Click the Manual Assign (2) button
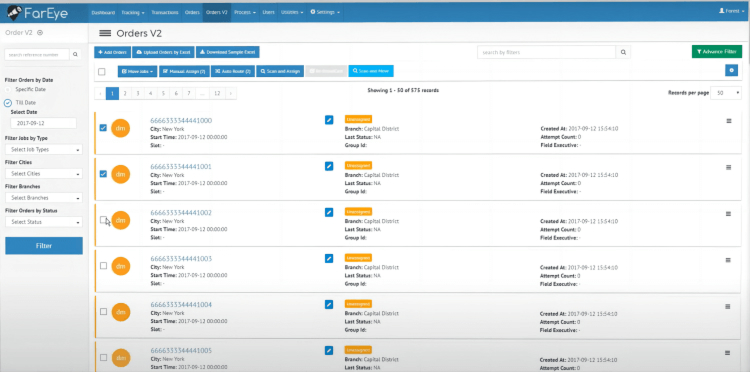 click(x=184, y=71)
